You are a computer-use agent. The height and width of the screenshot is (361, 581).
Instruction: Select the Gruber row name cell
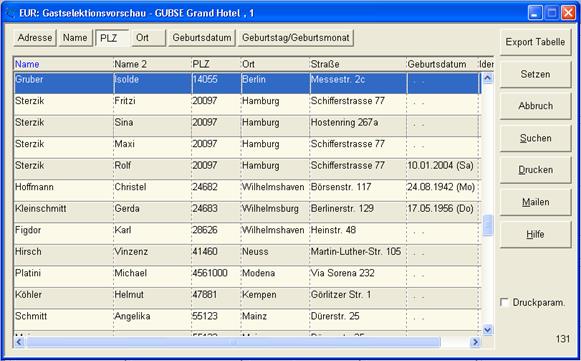click(64, 83)
